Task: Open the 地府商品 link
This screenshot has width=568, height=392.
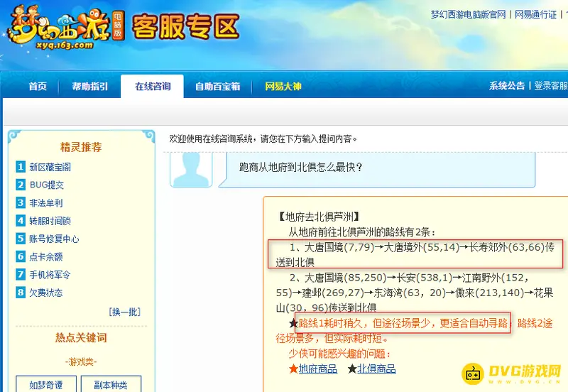Action: (317, 369)
